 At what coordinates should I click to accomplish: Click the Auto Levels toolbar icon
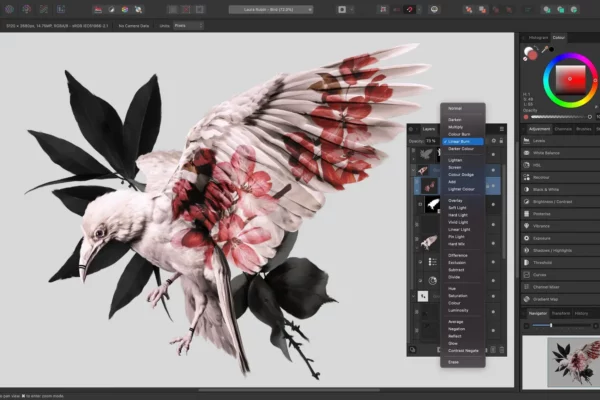[98, 10]
